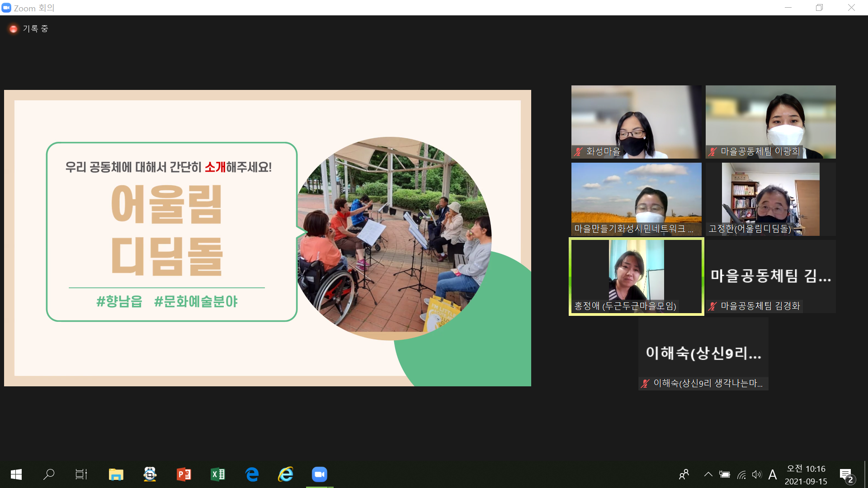Click the muted mic icon on 화성마을 tile
Viewport: 868px width, 488px height.
click(578, 152)
